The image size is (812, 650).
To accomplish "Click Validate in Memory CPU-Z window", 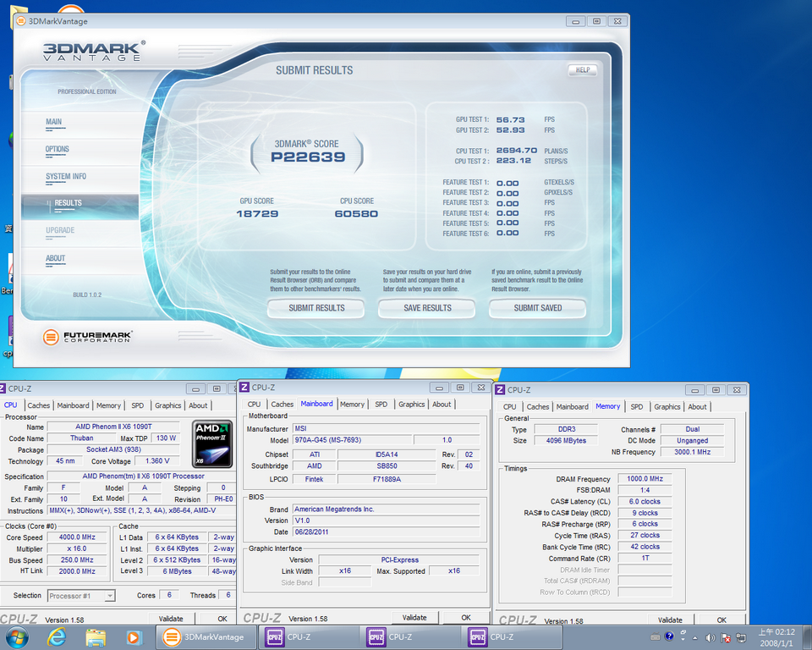I will [x=670, y=620].
